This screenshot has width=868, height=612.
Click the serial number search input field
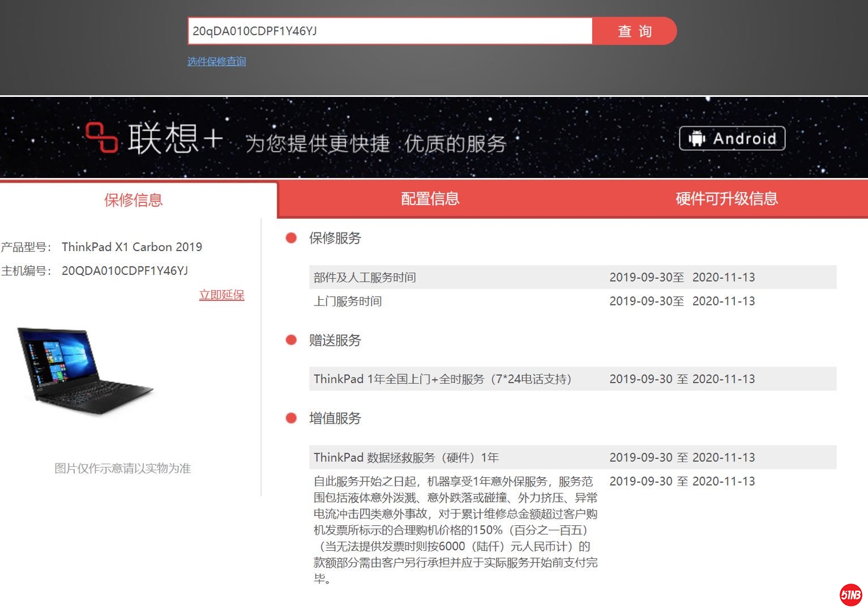click(390, 31)
